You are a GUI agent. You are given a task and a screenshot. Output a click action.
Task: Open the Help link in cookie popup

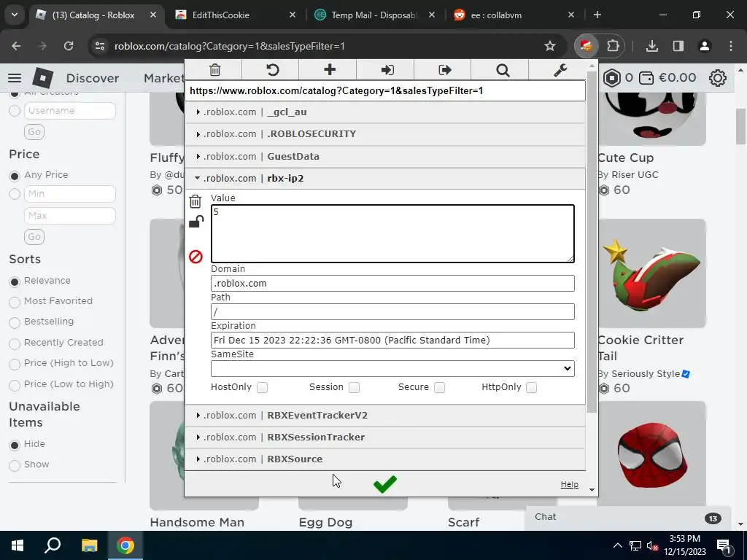[x=569, y=484]
